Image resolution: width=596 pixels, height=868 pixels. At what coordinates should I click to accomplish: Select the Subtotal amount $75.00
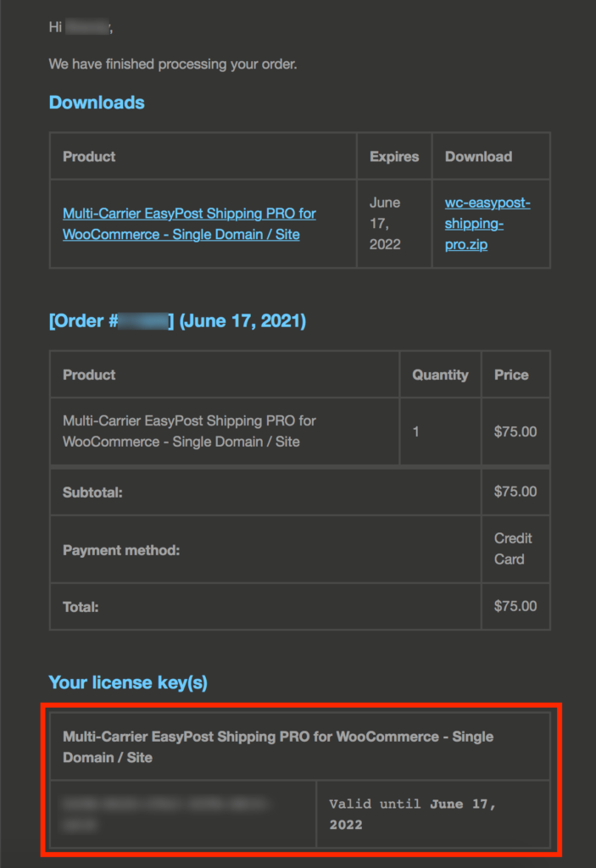[515, 492]
